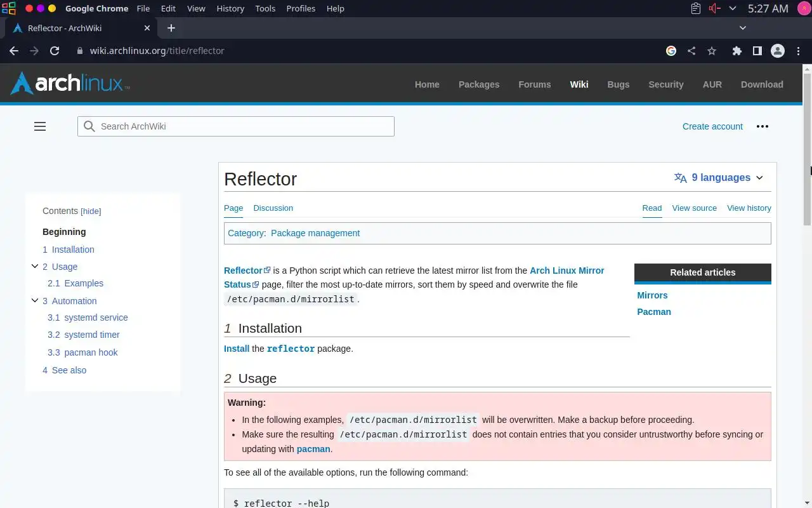The image size is (812, 508).
Task: Open the three-dot personal tools menu
Action: pos(763,126)
